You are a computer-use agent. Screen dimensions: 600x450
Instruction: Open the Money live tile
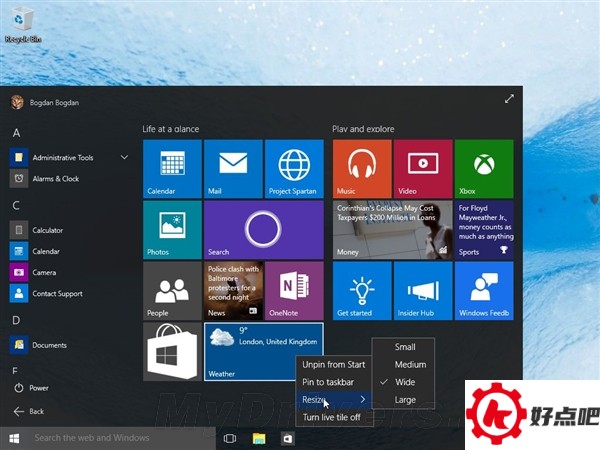tap(393, 230)
